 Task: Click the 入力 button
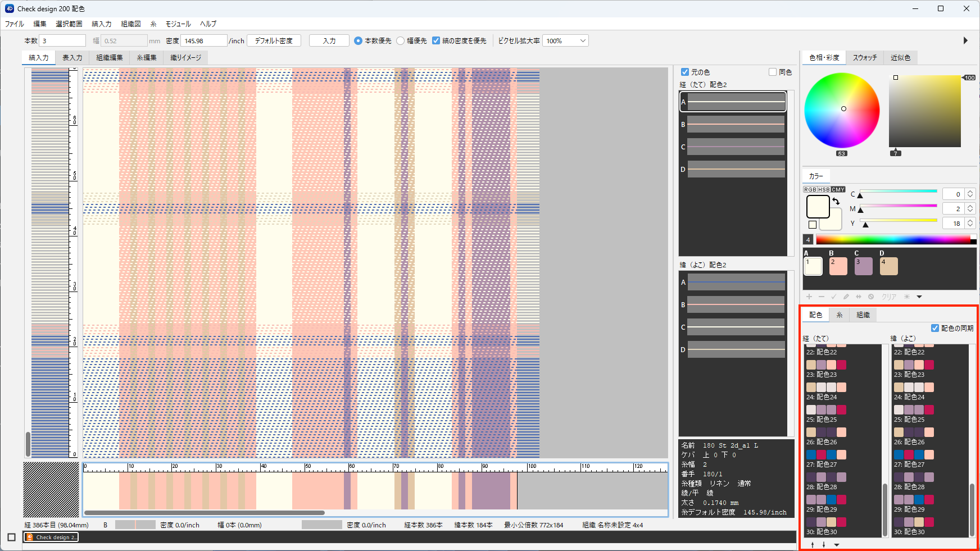(329, 41)
